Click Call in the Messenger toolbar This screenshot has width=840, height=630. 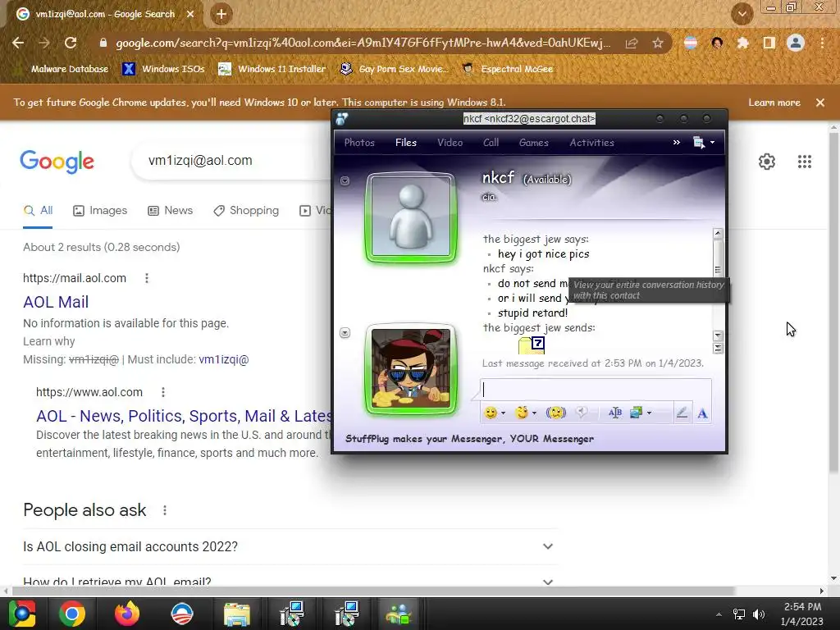coord(491,143)
